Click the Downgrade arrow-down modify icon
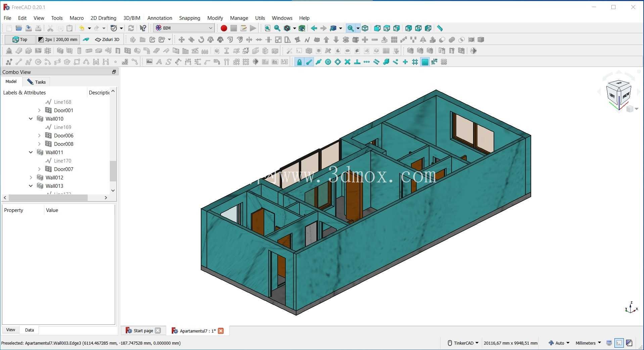Viewport: 644px width, 350px height. pyautogui.click(x=336, y=40)
